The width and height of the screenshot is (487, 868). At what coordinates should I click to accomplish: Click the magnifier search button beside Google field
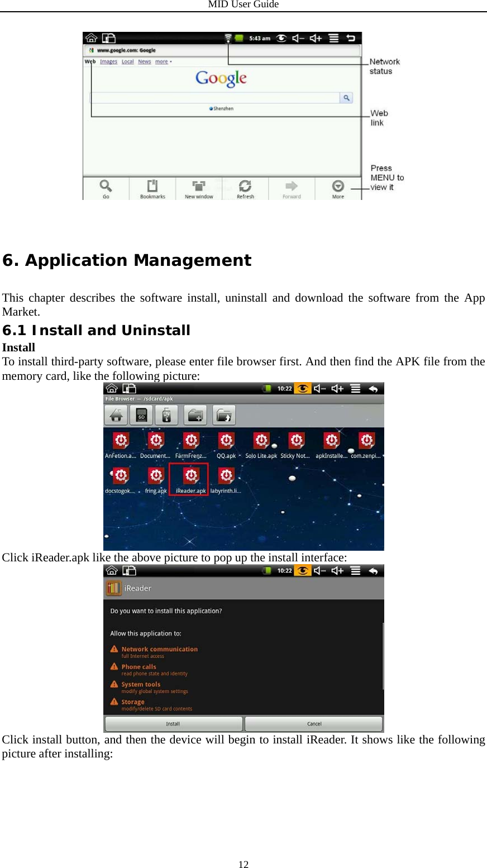click(x=347, y=98)
